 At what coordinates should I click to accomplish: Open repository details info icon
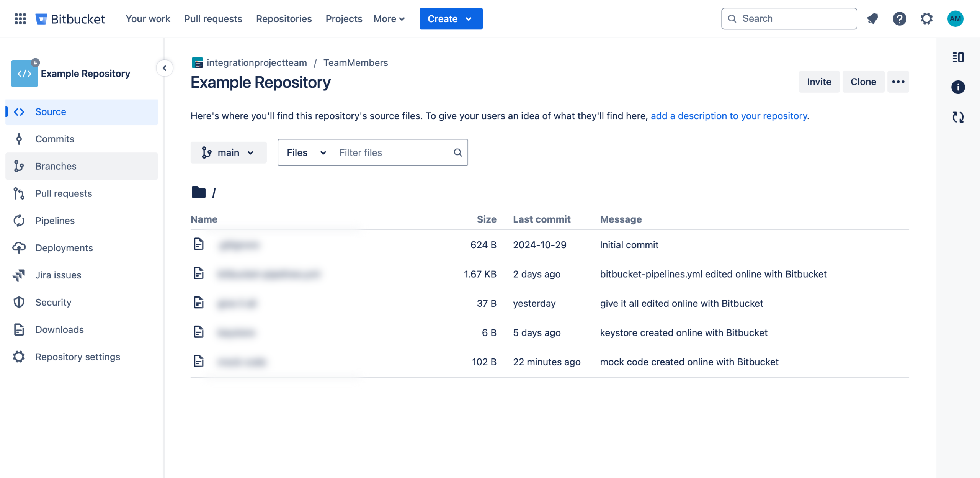point(958,87)
